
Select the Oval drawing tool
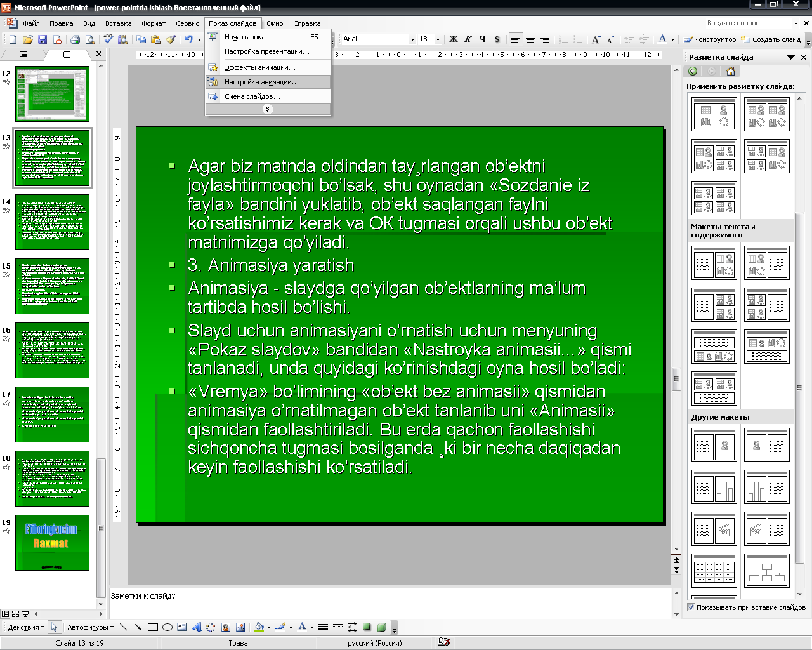pos(167,627)
